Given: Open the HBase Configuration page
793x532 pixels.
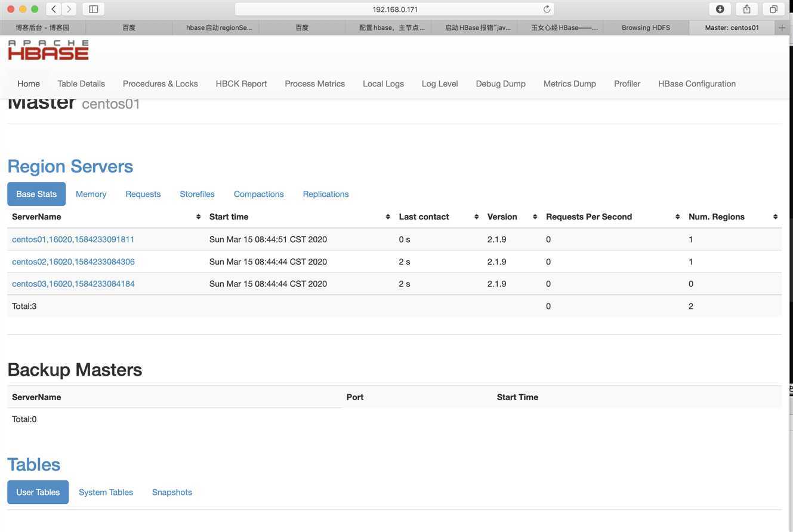Looking at the screenshot, I should (697, 83).
